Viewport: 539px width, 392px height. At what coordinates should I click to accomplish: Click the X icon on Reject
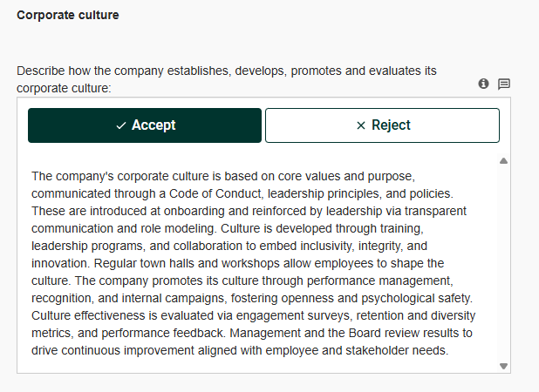[360, 125]
